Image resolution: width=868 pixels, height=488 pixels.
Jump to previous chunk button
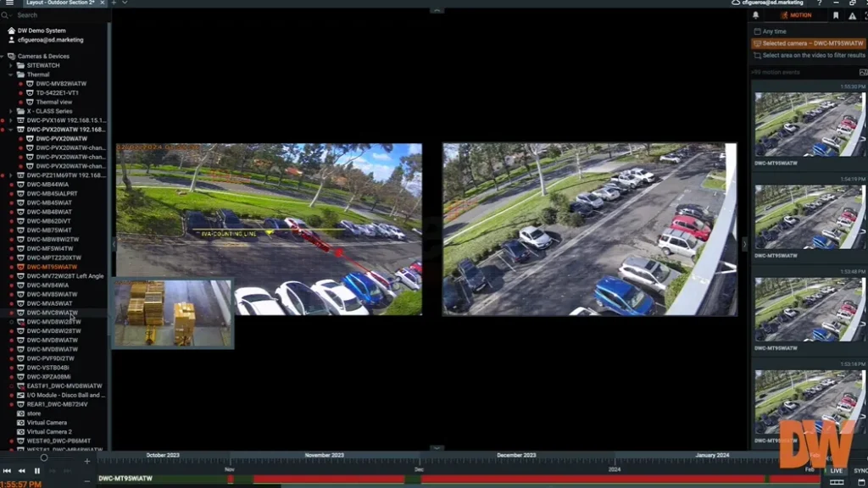(7, 471)
